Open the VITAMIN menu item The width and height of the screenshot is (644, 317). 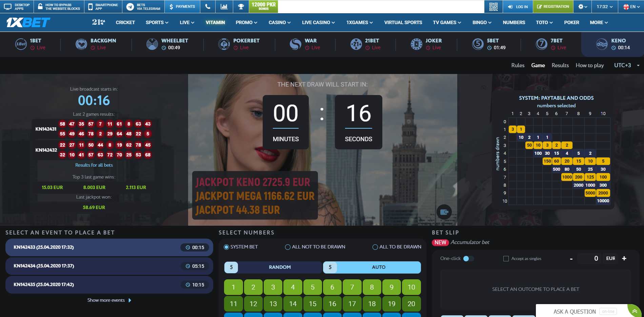pos(215,22)
